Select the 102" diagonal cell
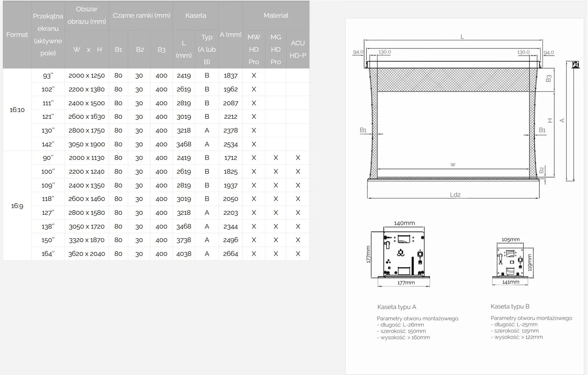This screenshot has height=375, width=588. pyautogui.click(x=48, y=89)
